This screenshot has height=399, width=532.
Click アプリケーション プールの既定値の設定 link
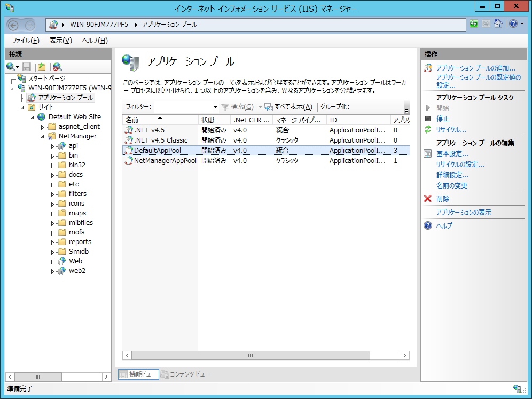[x=479, y=81]
